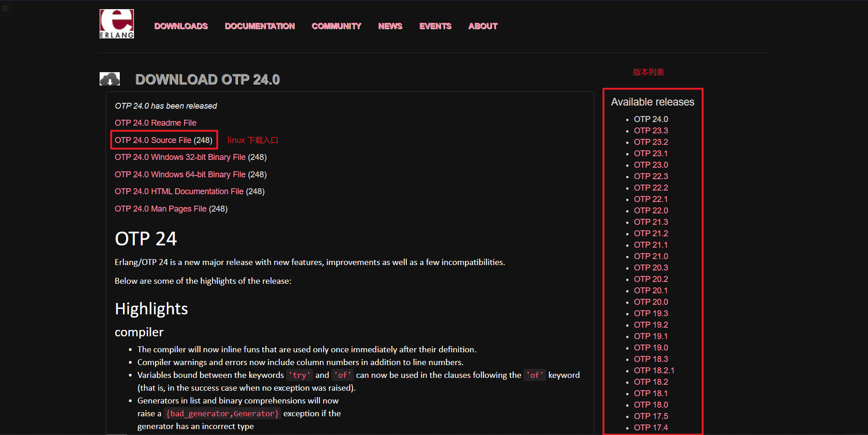Click the 'OTP 24.0 has been released' text
This screenshot has width=868, height=435.
(x=166, y=106)
